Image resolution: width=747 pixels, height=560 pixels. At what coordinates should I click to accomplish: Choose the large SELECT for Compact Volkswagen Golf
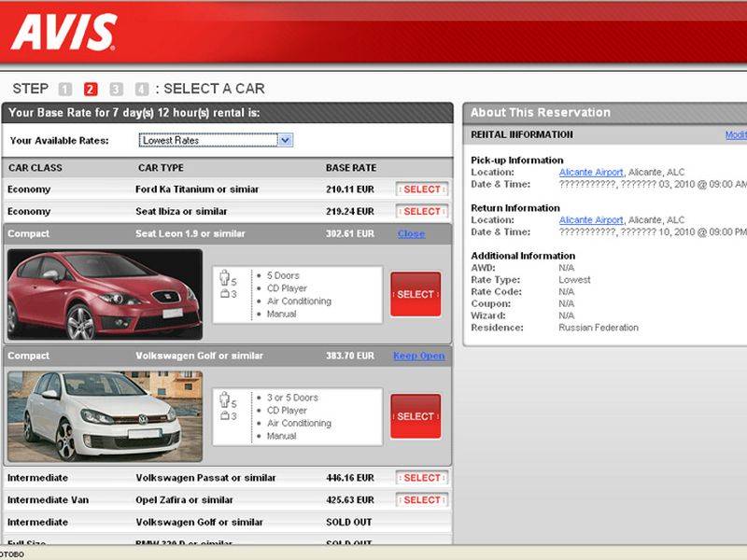(416, 416)
